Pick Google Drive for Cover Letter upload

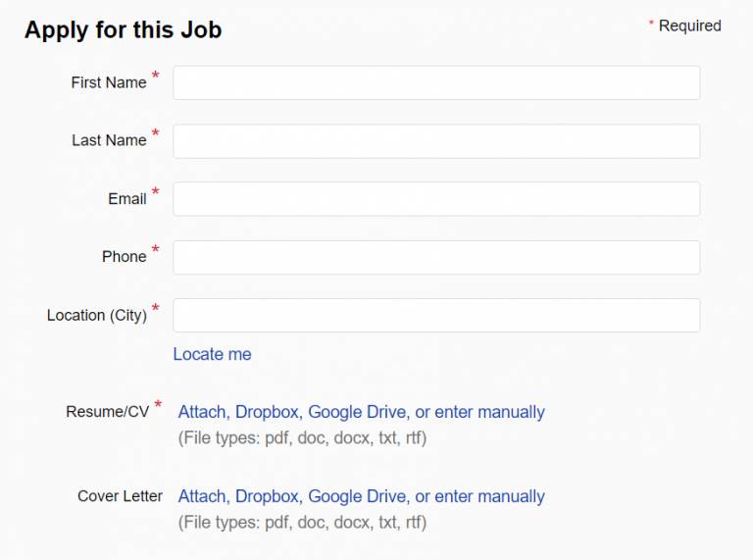[x=357, y=496]
